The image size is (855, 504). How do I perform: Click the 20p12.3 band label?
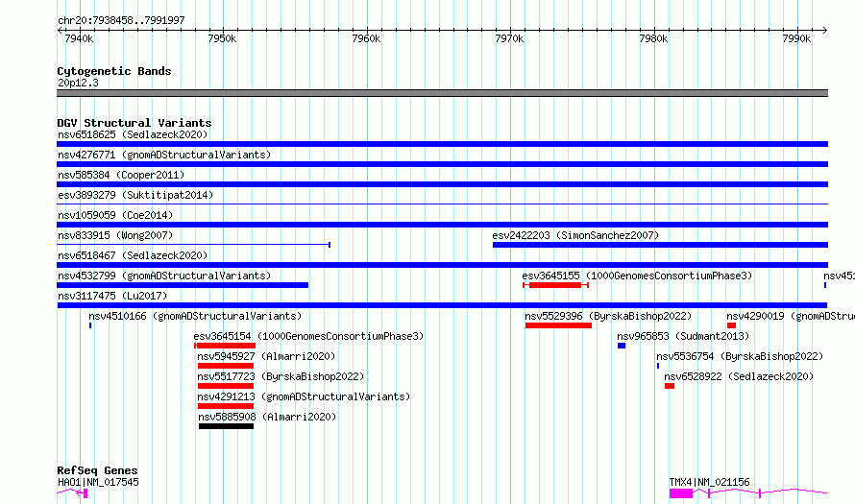point(78,83)
